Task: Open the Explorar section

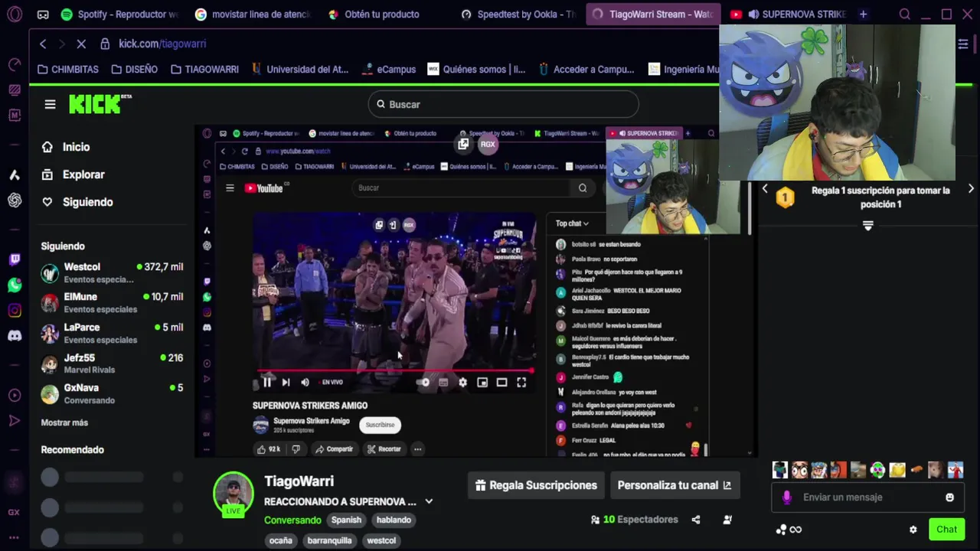Action: click(73, 174)
